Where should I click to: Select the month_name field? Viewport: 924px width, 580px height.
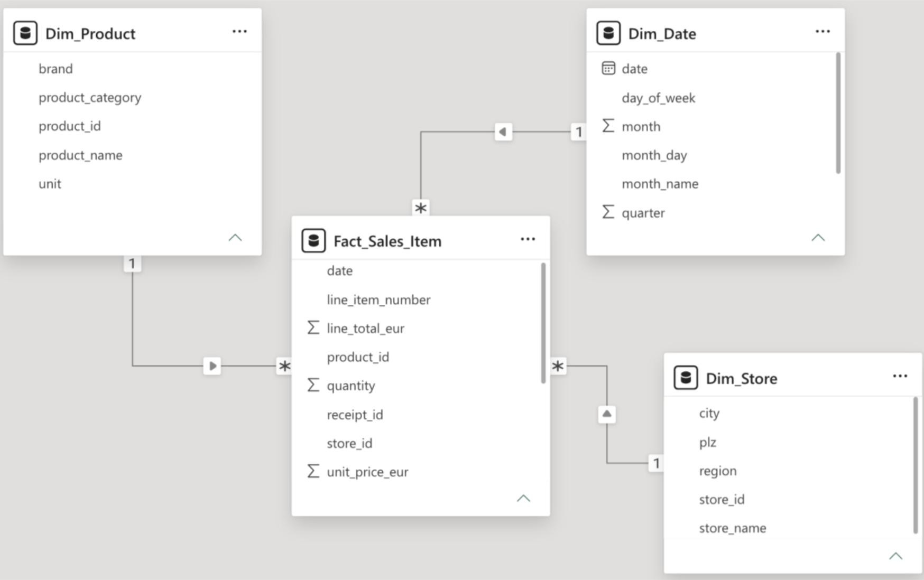[x=660, y=184]
